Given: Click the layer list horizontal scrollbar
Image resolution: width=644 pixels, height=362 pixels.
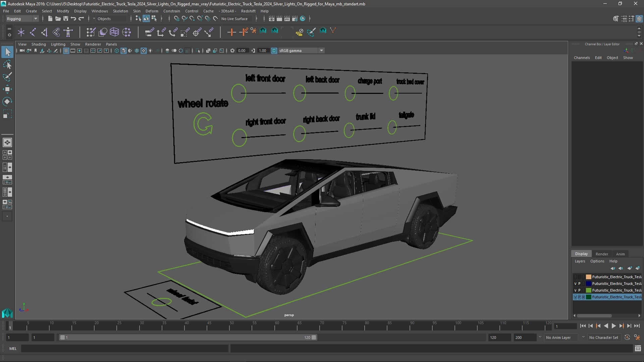Looking at the screenshot, I should click(x=594, y=316).
